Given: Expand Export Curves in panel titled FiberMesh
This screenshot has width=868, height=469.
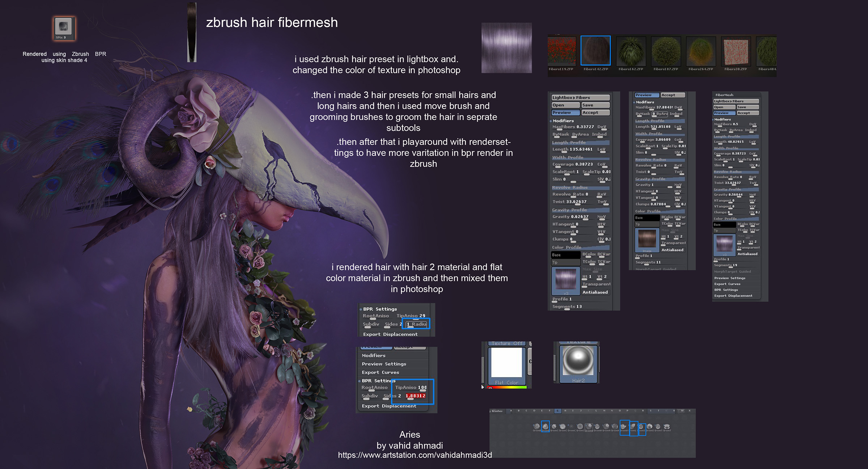Looking at the screenshot, I should [727, 284].
